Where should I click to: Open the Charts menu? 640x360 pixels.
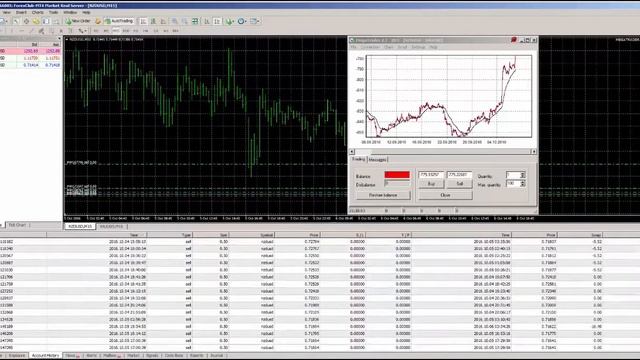[x=38, y=12]
